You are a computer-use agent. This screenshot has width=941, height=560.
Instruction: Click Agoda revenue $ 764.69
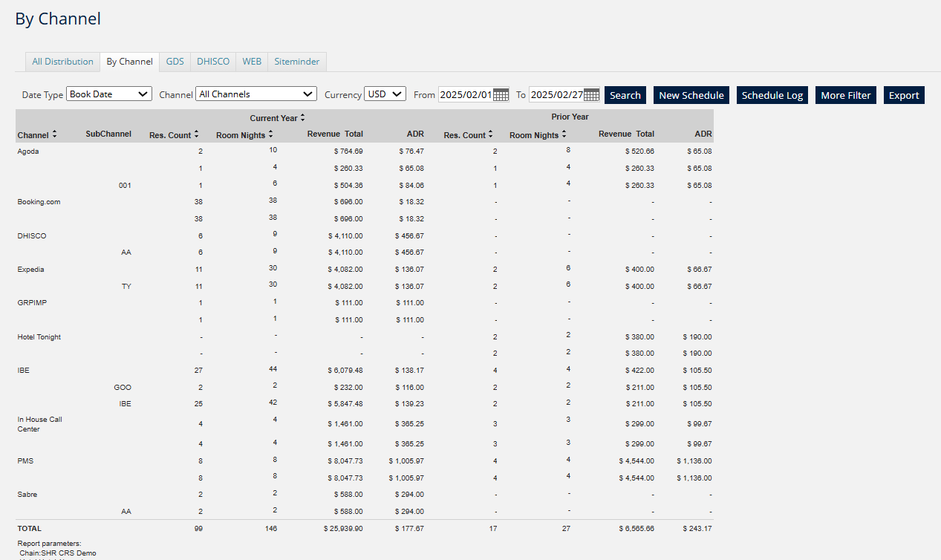347,151
